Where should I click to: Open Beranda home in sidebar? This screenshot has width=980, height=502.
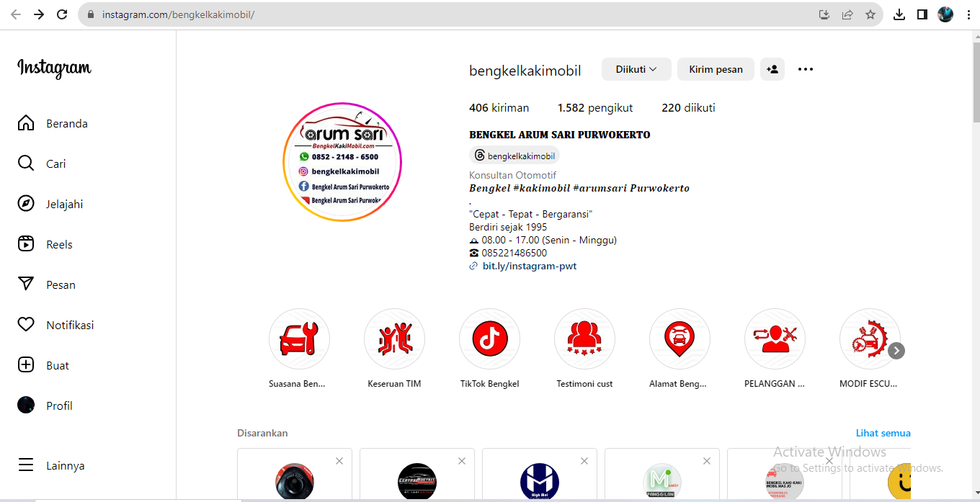pyautogui.click(x=53, y=123)
